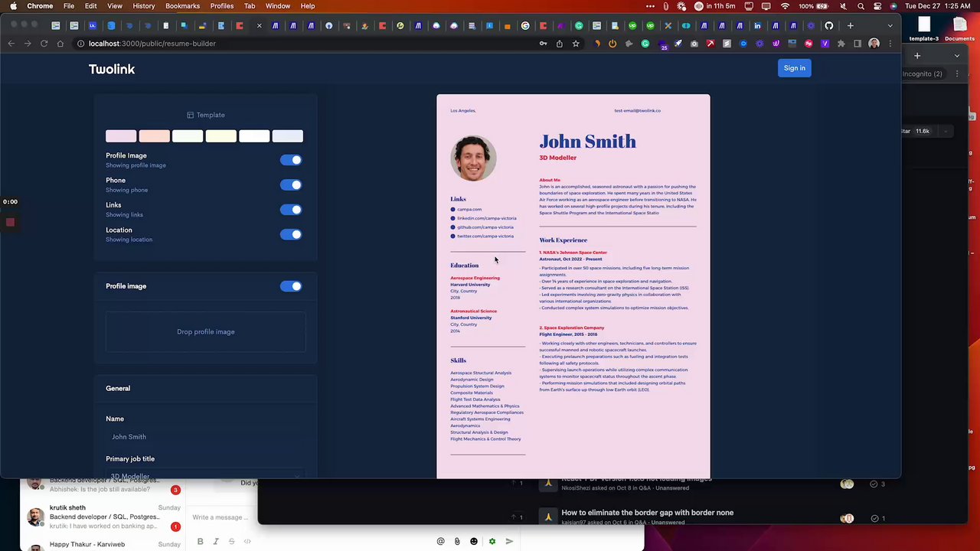This screenshot has width=980, height=551.
Task: Open the Profiles menu
Action: [x=222, y=6]
